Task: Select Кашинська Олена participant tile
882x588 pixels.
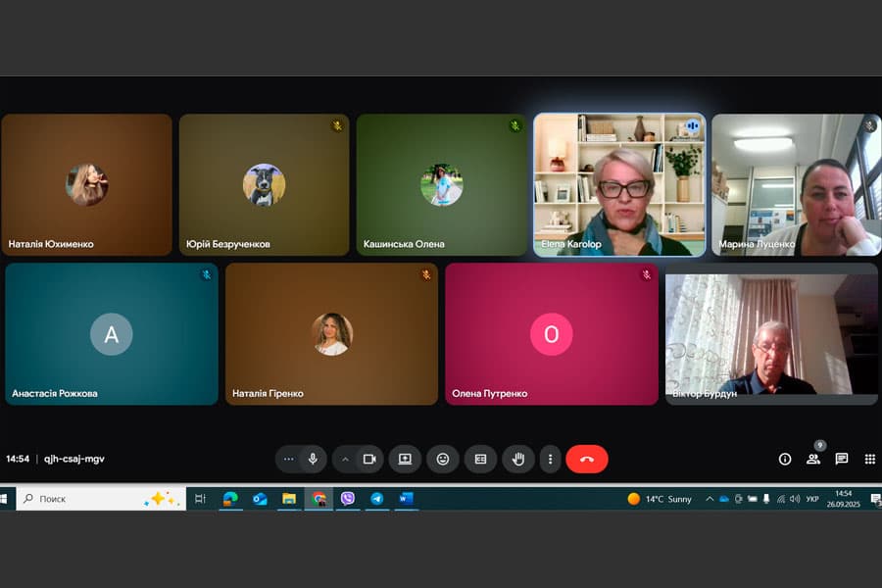Action: 442,185
